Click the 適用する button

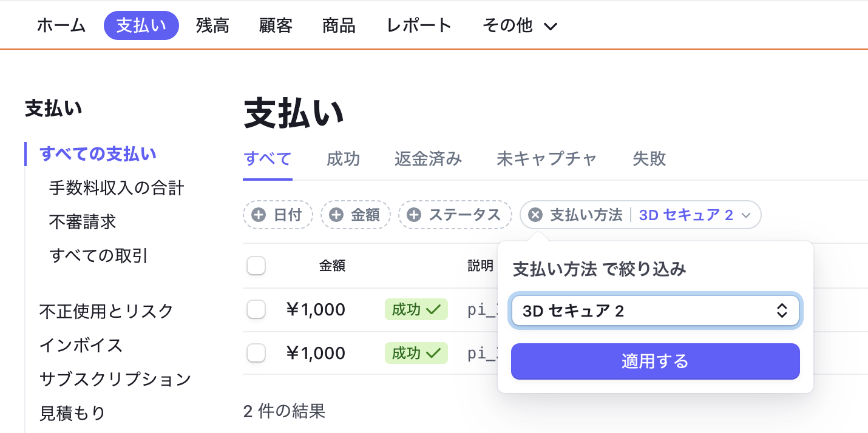pyautogui.click(x=656, y=361)
